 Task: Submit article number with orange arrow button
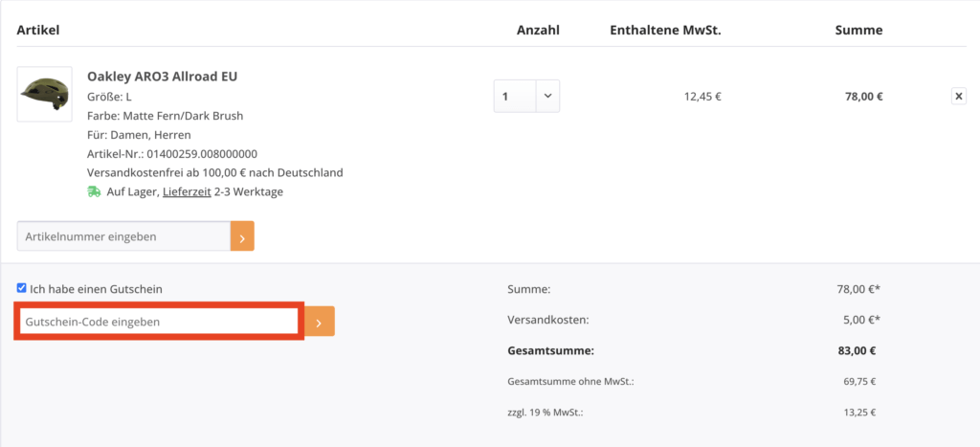coord(242,236)
